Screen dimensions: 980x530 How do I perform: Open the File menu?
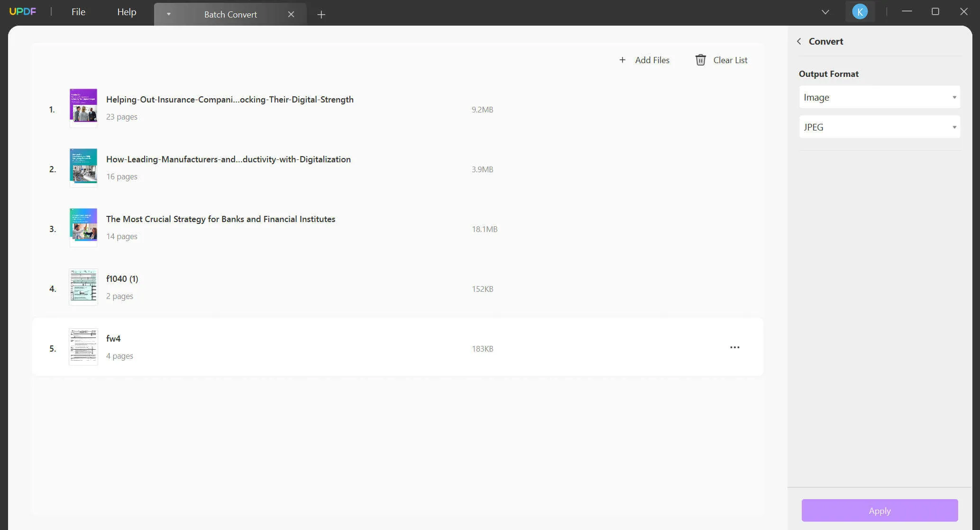click(x=78, y=12)
